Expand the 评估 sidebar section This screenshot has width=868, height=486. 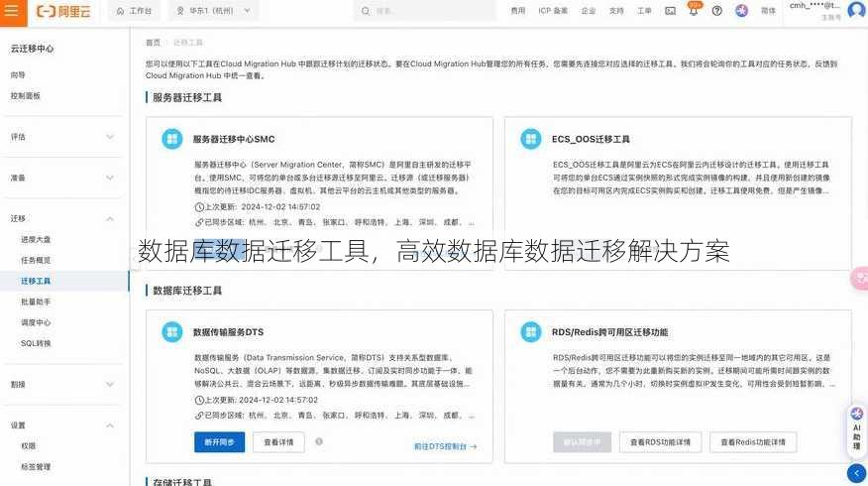click(x=62, y=137)
